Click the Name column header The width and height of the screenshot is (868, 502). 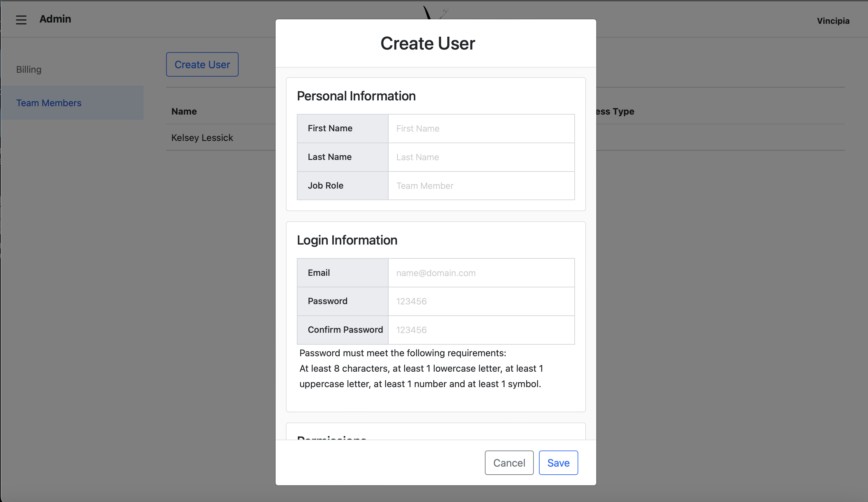[x=184, y=111]
